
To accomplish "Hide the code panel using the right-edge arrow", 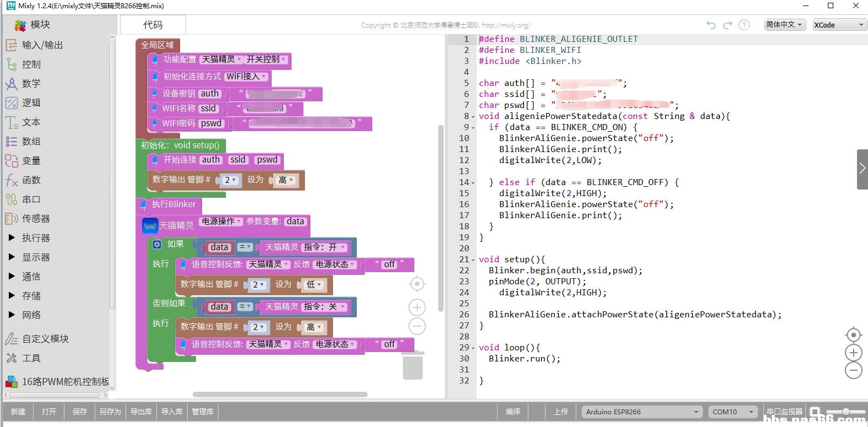I will 862,169.
